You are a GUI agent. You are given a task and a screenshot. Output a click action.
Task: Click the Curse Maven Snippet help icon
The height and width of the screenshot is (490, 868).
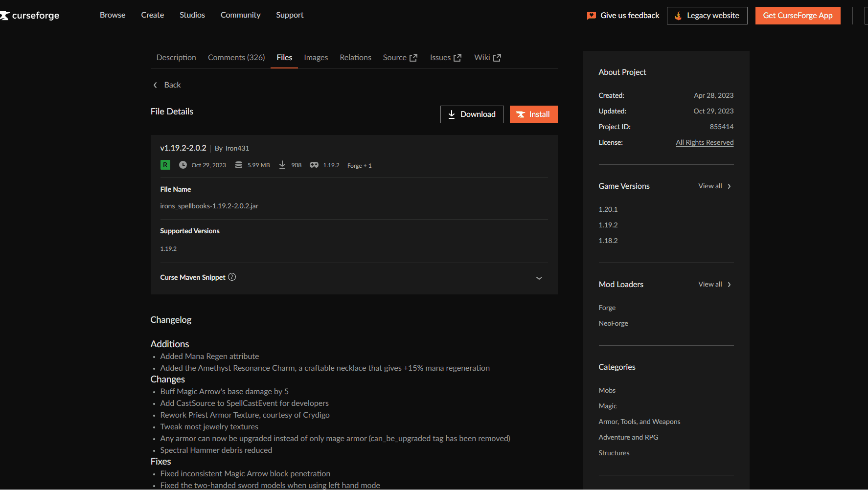pyautogui.click(x=232, y=277)
